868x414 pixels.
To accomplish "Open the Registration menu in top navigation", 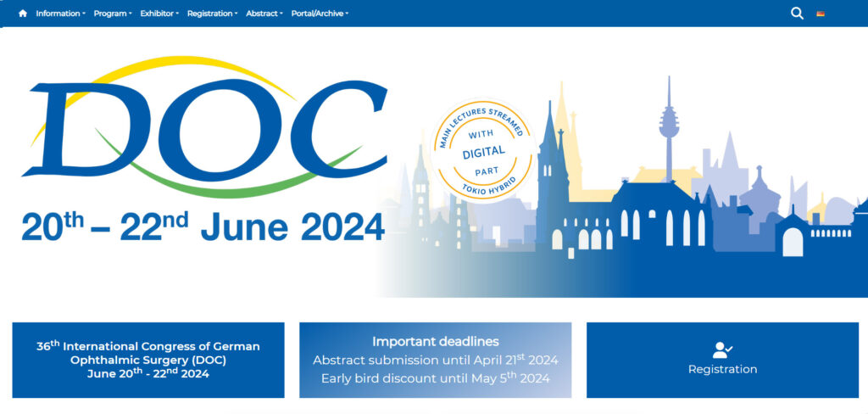I will 212,14.
